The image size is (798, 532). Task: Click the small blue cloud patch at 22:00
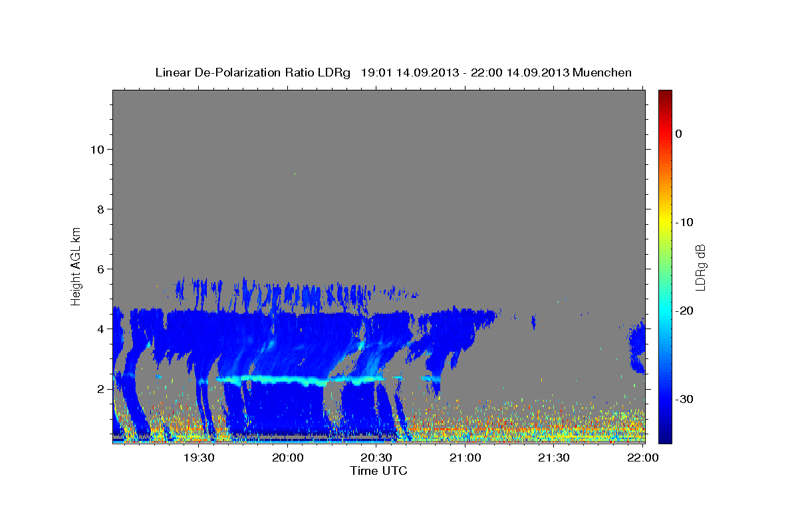click(637, 346)
